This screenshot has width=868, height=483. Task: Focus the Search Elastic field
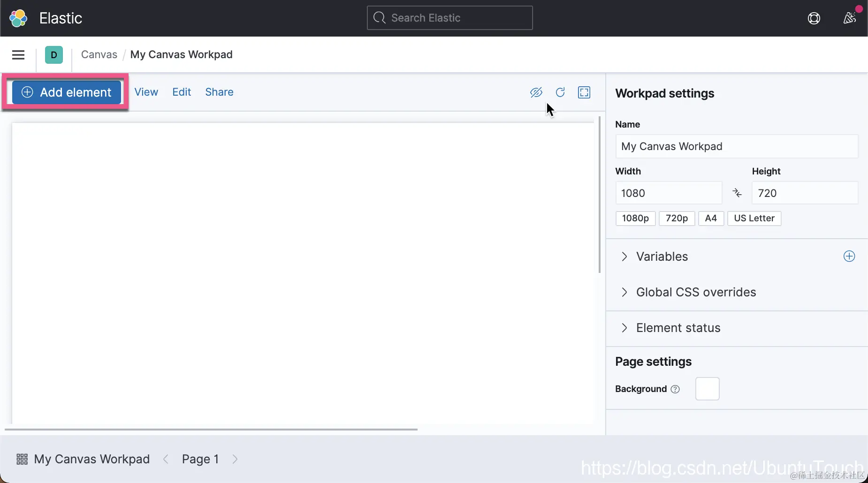point(450,18)
